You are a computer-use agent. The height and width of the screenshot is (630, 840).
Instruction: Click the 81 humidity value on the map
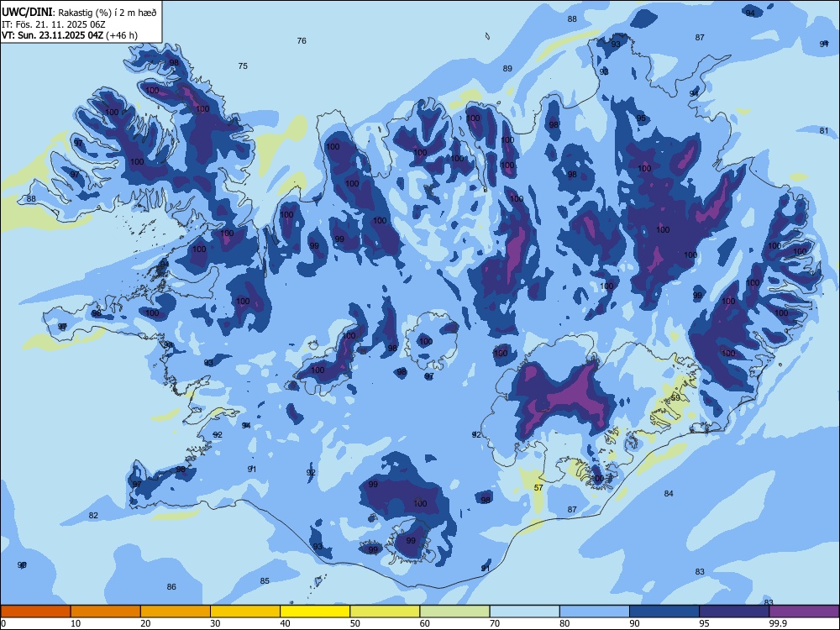coord(824,131)
